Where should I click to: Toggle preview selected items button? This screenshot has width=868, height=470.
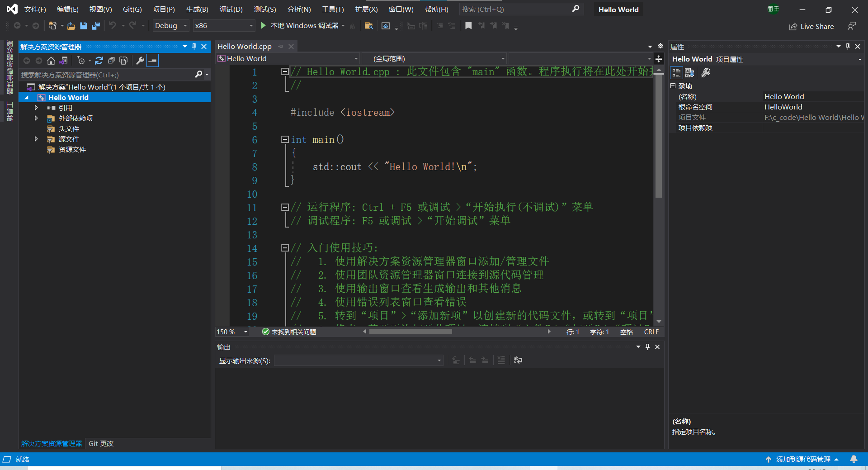153,61
